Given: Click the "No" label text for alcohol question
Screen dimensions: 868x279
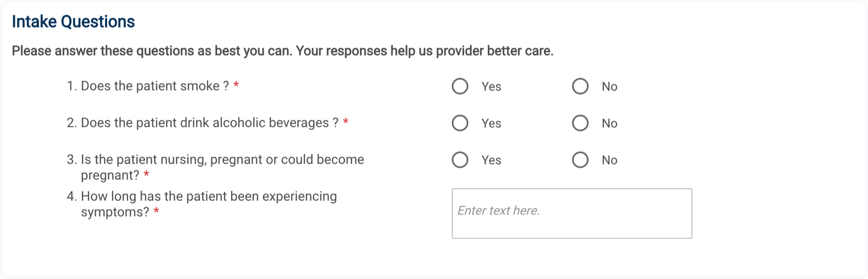Looking at the screenshot, I should click(609, 123).
